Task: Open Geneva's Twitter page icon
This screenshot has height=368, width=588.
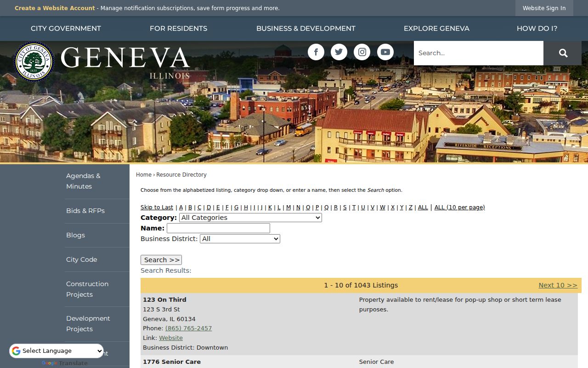Action: [339, 52]
